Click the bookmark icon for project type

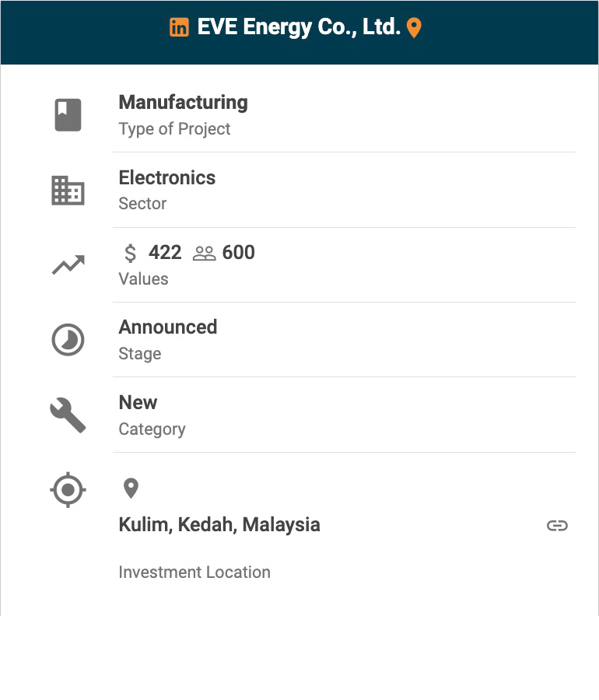pos(68,115)
